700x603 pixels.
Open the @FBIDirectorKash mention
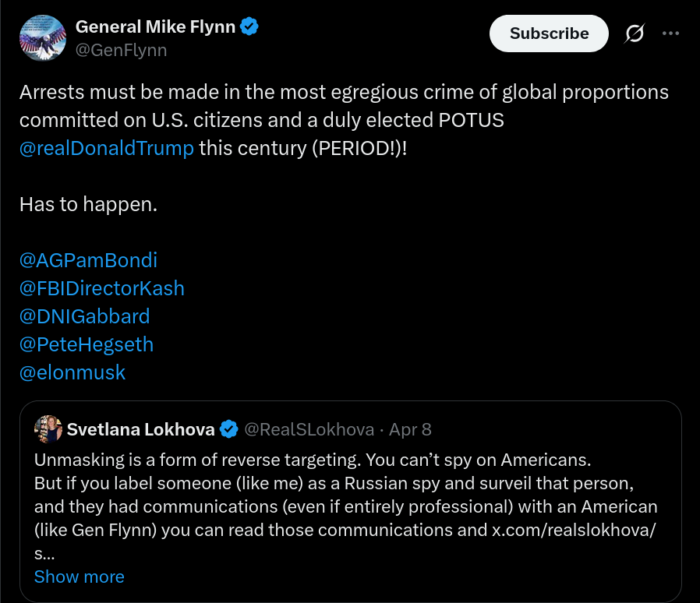coord(102,288)
